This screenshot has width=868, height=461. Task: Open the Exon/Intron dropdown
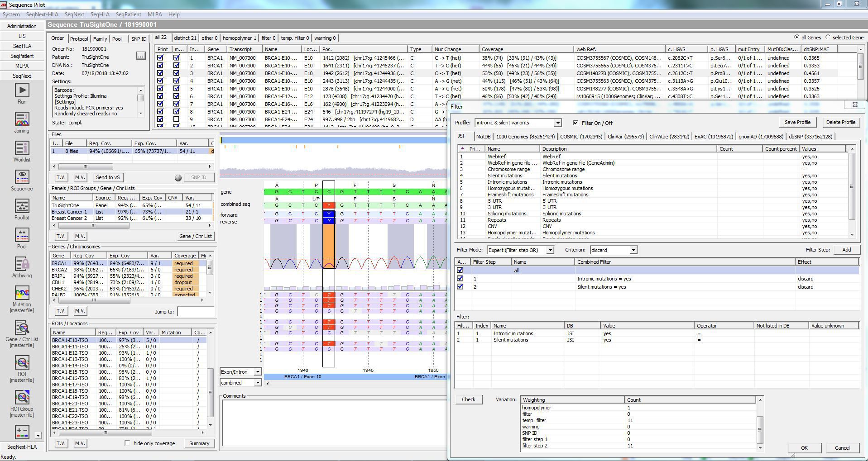pos(257,371)
